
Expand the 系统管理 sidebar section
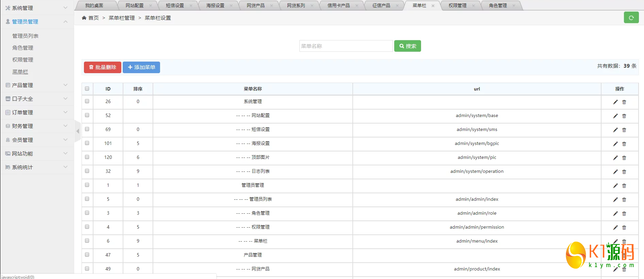[37, 8]
